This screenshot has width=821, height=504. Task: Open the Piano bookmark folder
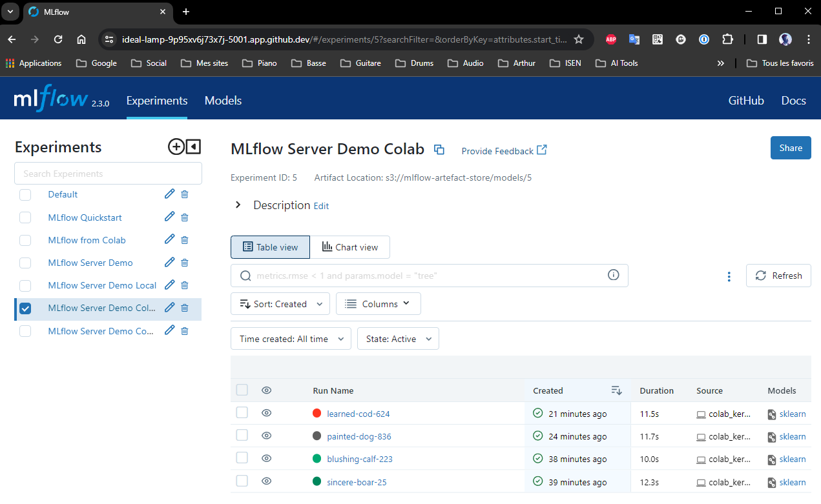(259, 63)
